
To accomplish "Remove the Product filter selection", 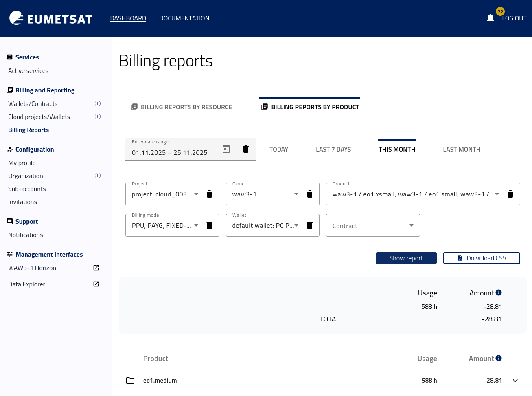I will click(x=510, y=194).
